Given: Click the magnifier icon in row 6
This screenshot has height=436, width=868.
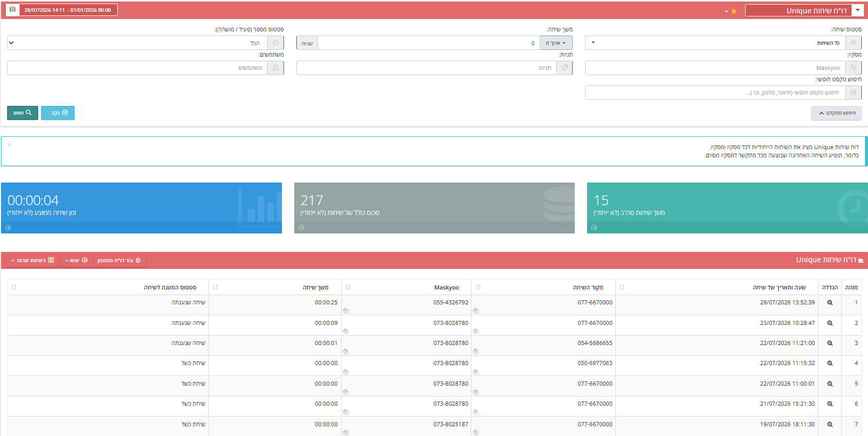Looking at the screenshot, I should click(x=830, y=404).
